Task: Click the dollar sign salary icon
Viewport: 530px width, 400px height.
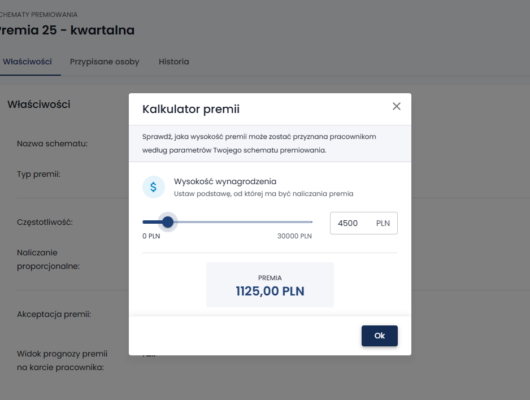Action: point(153,187)
